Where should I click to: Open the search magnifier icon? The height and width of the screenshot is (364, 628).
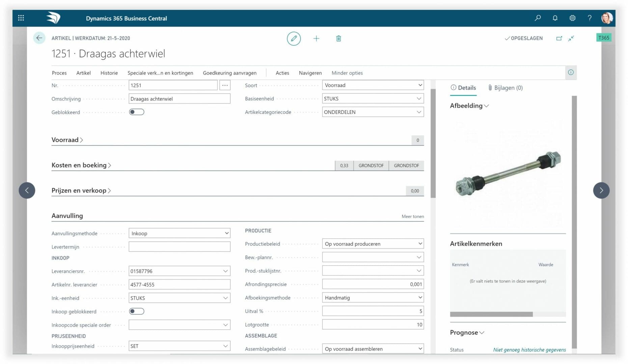538,18
